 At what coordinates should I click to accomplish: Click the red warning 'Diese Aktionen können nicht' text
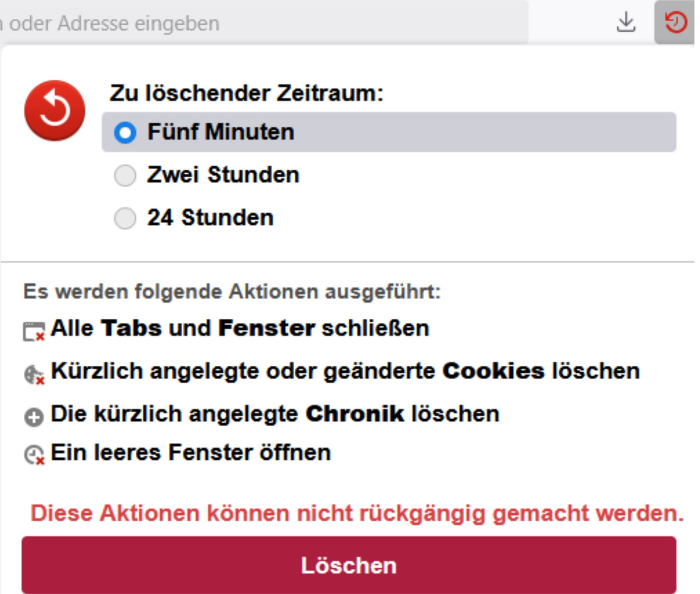pyautogui.click(x=357, y=513)
